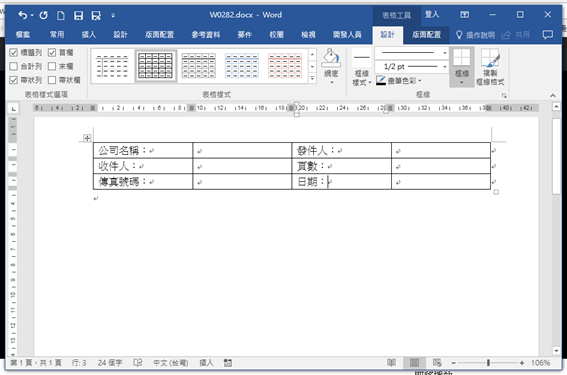Click the table move handle icon
The width and height of the screenshot is (567, 375).
[x=87, y=138]
